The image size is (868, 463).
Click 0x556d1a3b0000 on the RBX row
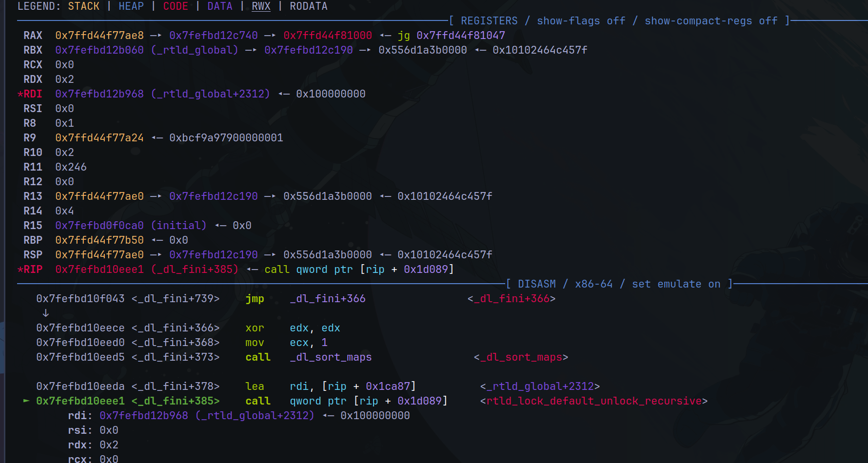pyautogui.click(x=423, y=50)
